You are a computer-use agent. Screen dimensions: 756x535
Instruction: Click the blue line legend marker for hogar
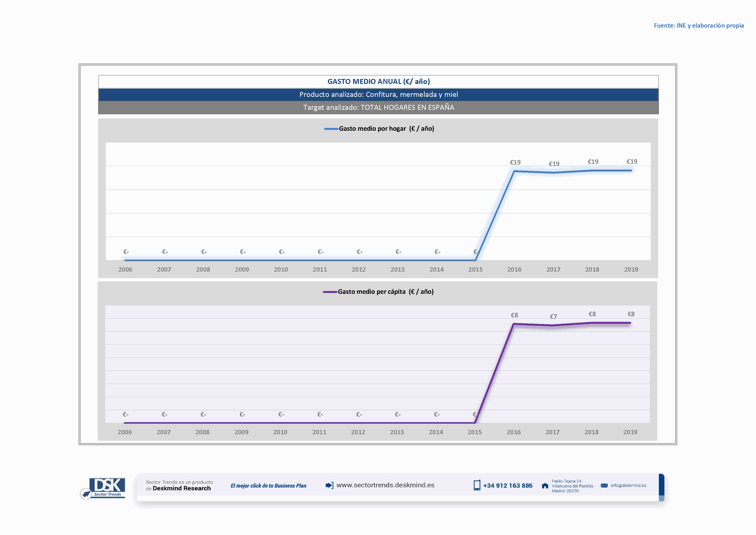[331, 129]
